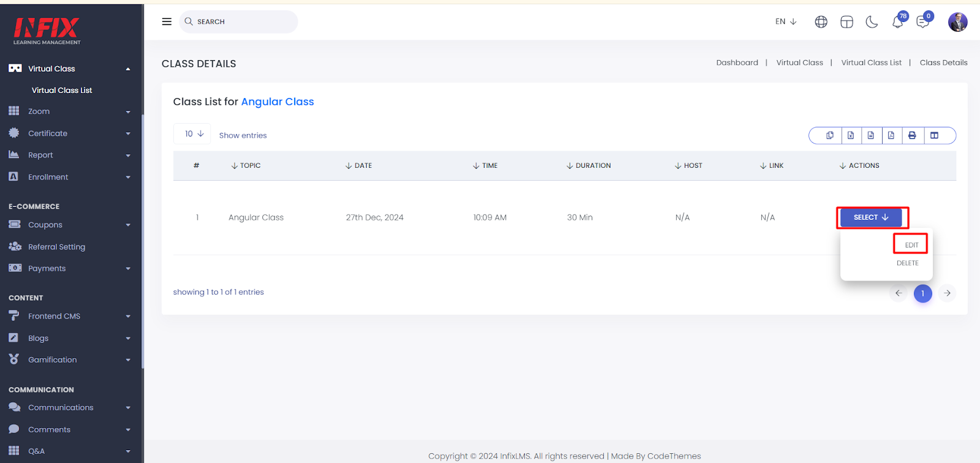980x463 pixels.
Task: Sort table by Topic column
Action: click(x=246, y=165)
